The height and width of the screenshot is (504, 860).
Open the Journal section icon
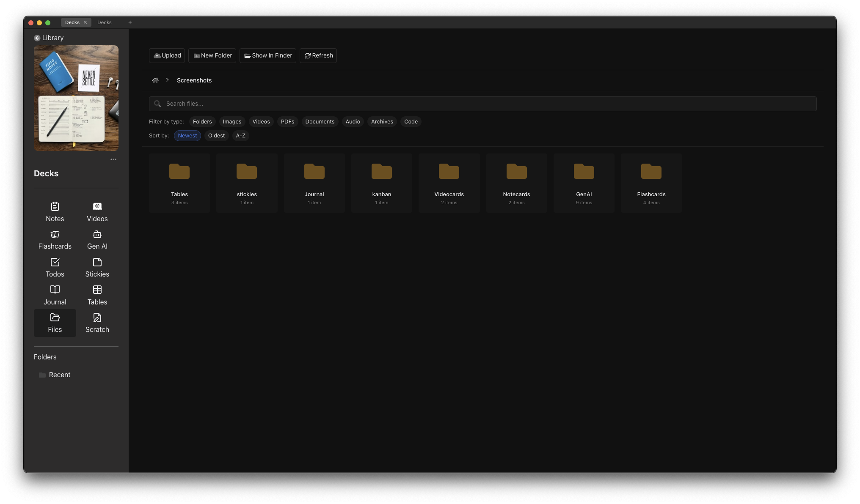(55, 295)
